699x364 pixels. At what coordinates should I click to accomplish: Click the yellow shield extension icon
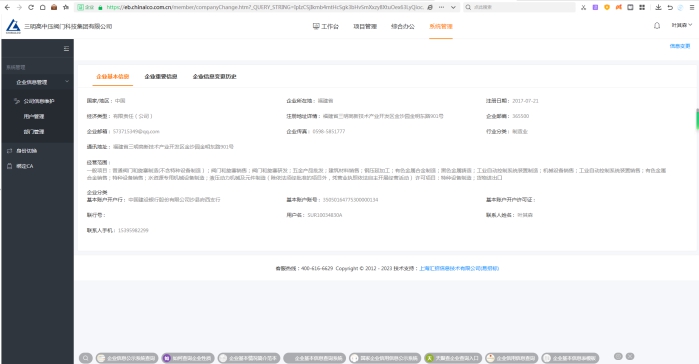click(x=607, y=7)
